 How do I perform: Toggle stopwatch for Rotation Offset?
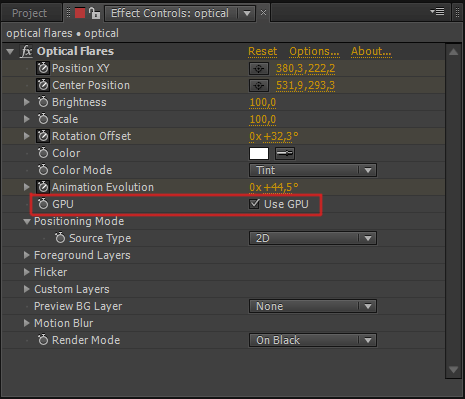point(43,136)
